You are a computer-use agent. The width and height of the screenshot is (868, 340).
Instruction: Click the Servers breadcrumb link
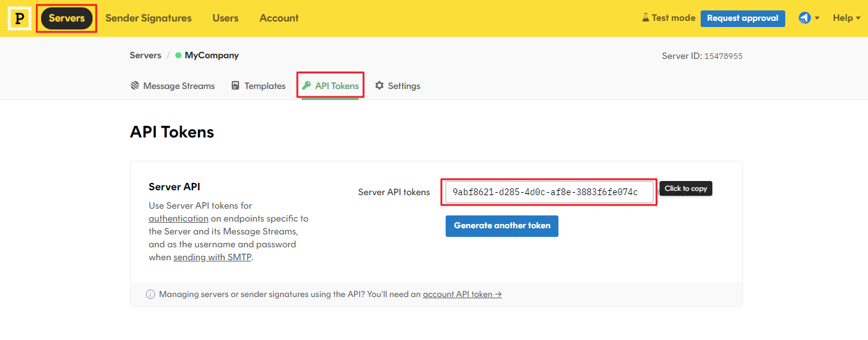(145, 55)
